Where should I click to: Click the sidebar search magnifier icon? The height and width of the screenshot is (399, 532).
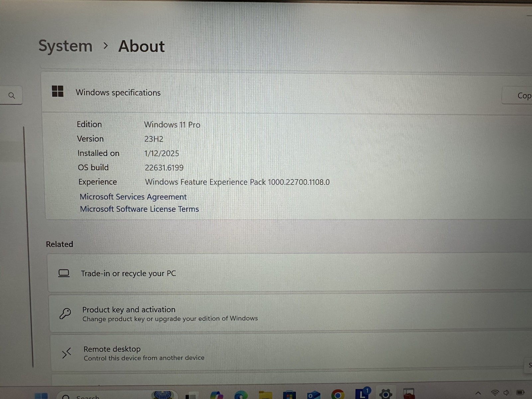point(12,96)
